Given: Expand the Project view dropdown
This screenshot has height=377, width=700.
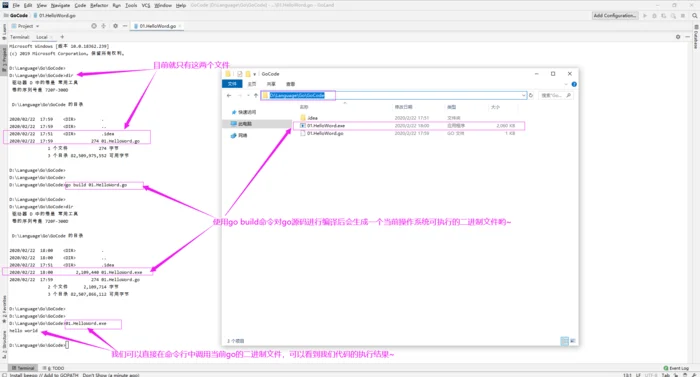Looking at the screenshot, I should (x=38, y=26).
